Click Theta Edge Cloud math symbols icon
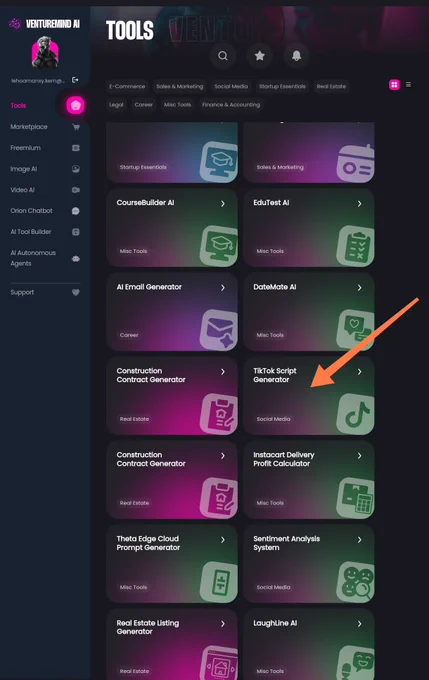429x680 pixels. click(219, 582)
